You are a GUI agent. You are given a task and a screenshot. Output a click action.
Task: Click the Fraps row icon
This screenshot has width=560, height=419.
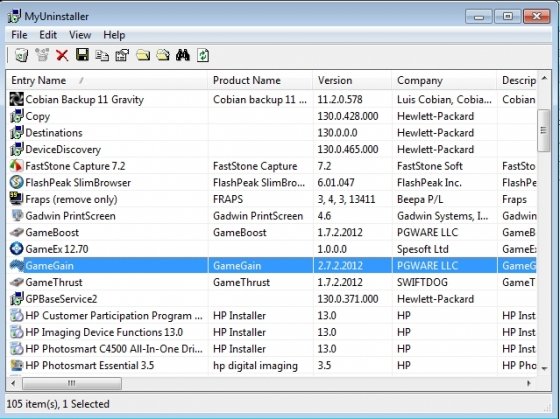tap(16, 199)
